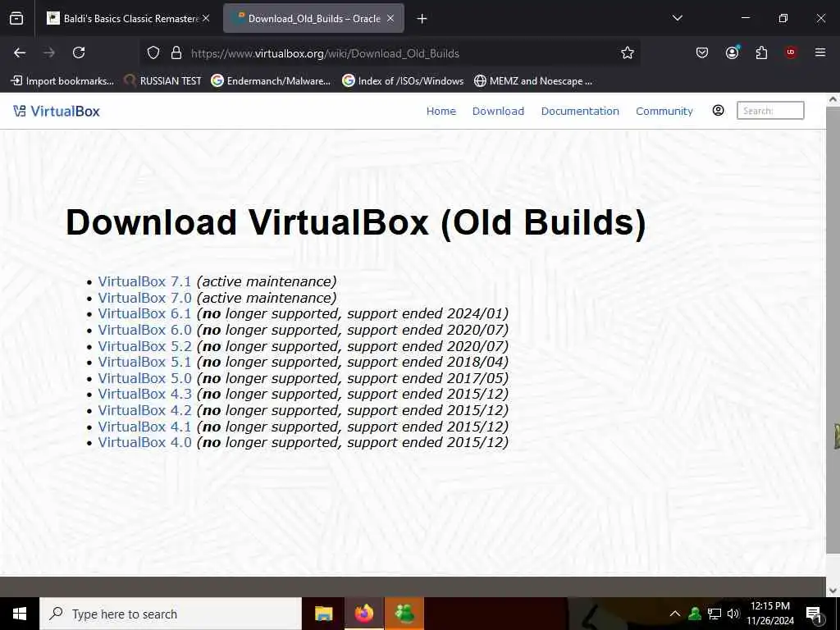Open the volume speaker tray icon

click(x=733, y=614)
